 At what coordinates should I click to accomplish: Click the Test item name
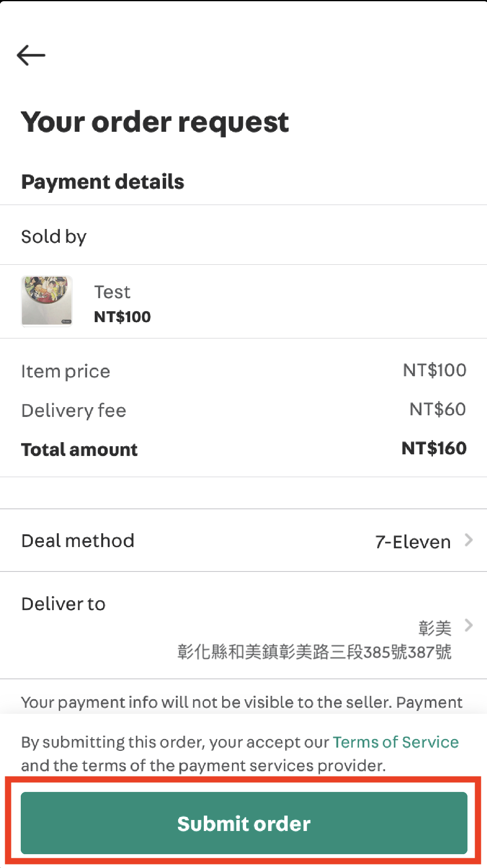(112, 292)
